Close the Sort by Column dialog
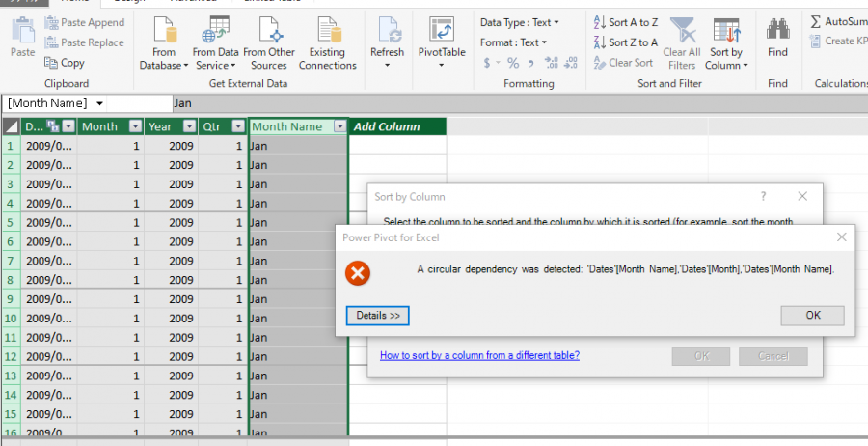The height and width of the screenshot is (446, 868). click(802, 196)
